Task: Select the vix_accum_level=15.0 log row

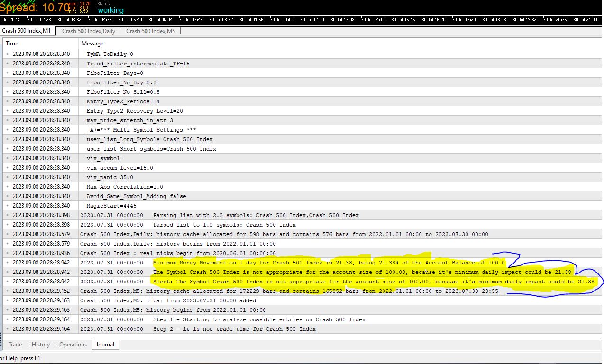Action: click(x=302, y=168)
